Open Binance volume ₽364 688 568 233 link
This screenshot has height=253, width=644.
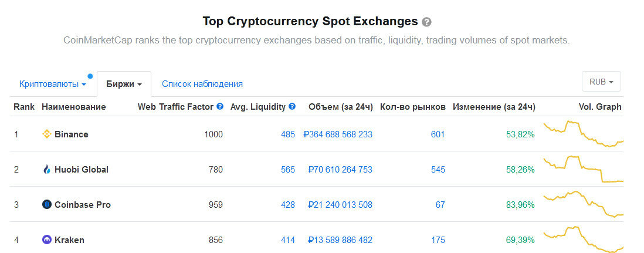(338, 134)
